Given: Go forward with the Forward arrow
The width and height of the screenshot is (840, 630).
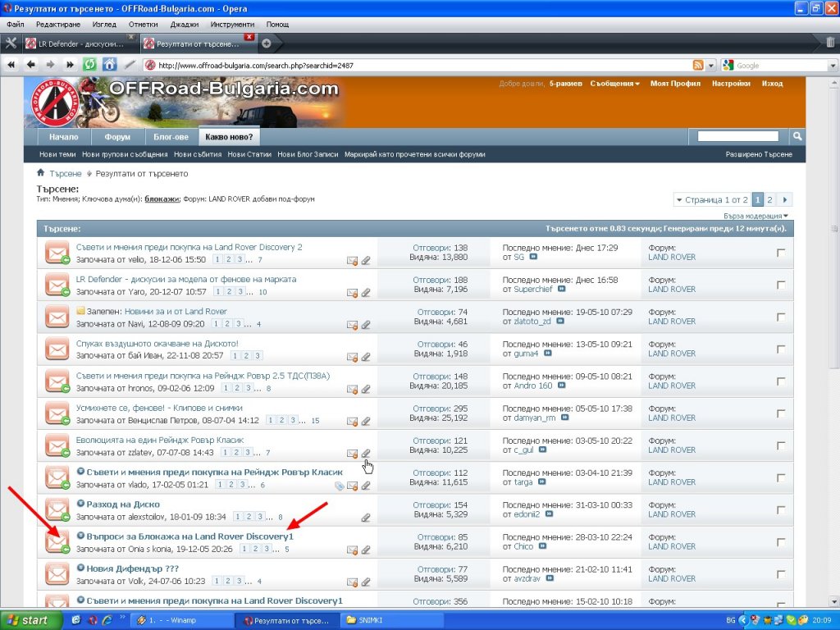Looking at the screenshot, I should point(50,65).
